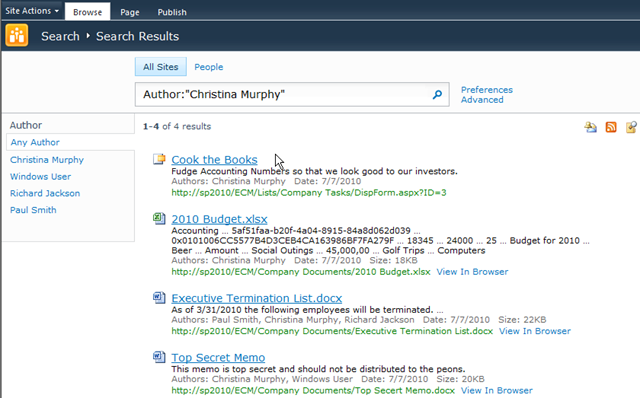
Task: Open the 2010 Budget.xlsx result title
Action: coord(219,219)
